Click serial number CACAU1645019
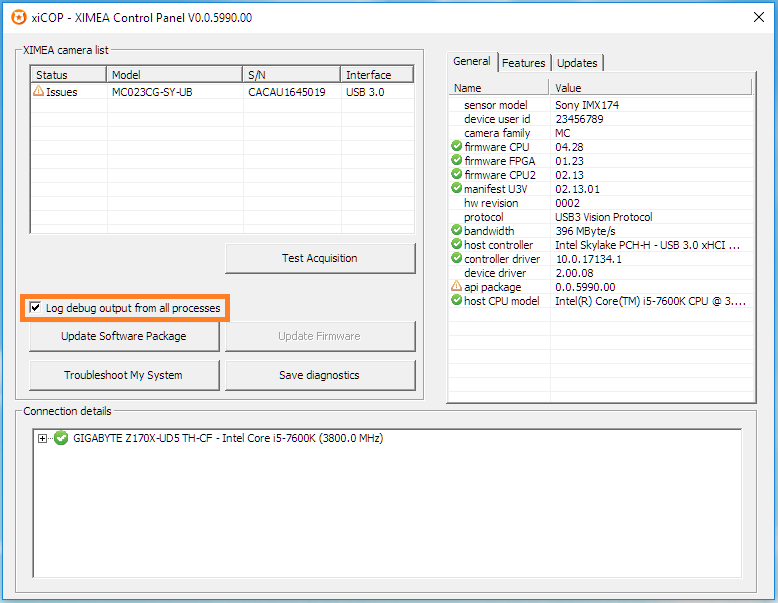Image resolution: width=778 pixels, height=603 pixels. click(287, 92)
